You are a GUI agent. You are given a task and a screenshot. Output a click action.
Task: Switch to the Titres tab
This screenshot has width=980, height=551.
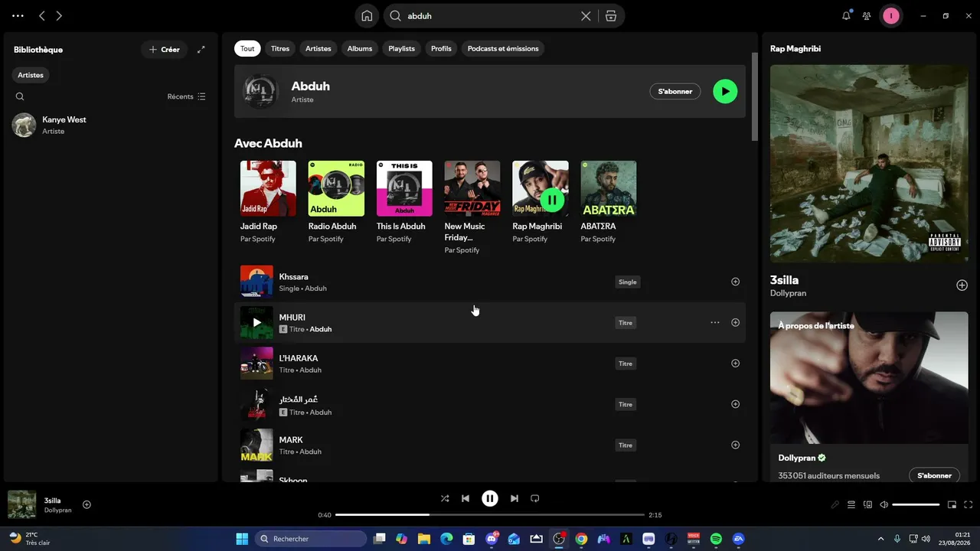tap(280, 48)
